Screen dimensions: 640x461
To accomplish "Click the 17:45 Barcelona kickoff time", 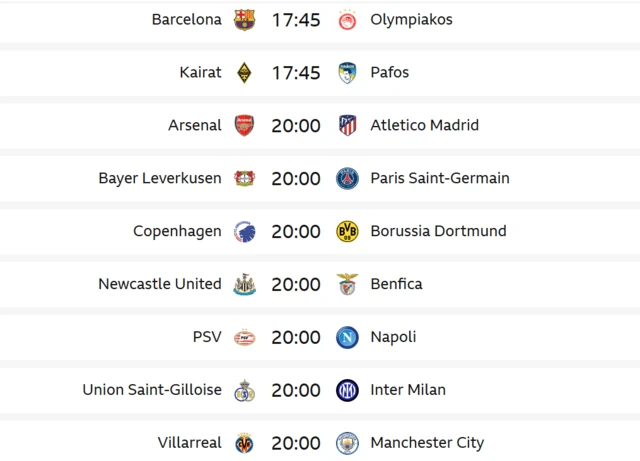I will [x=295, y=20].
